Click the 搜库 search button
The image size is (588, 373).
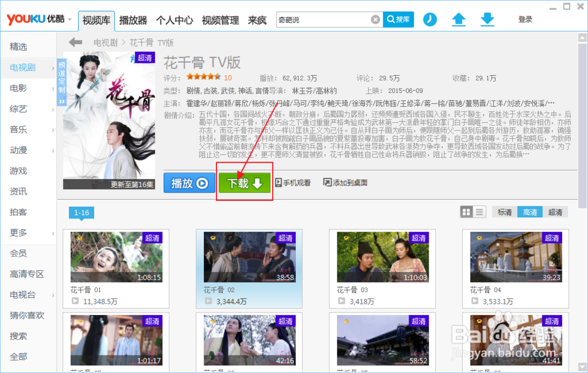(x=398, y=19)
